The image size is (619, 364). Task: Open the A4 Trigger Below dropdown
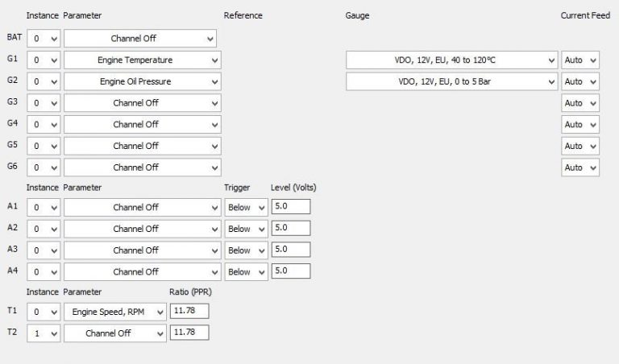click(x=247, y=272)
